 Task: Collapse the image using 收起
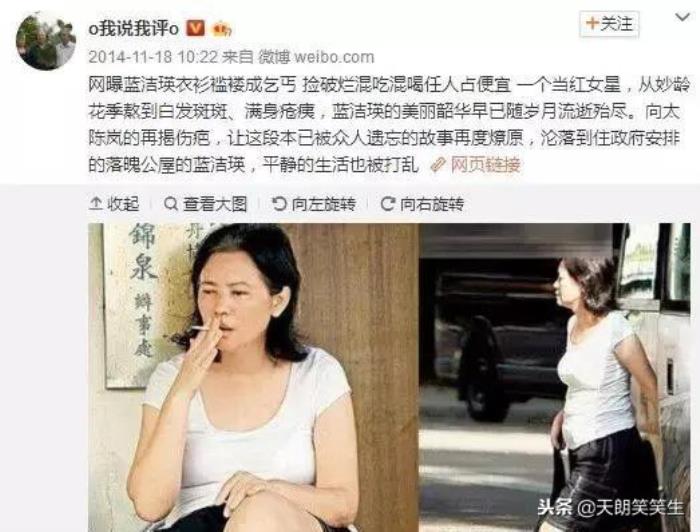coord(114,204)
